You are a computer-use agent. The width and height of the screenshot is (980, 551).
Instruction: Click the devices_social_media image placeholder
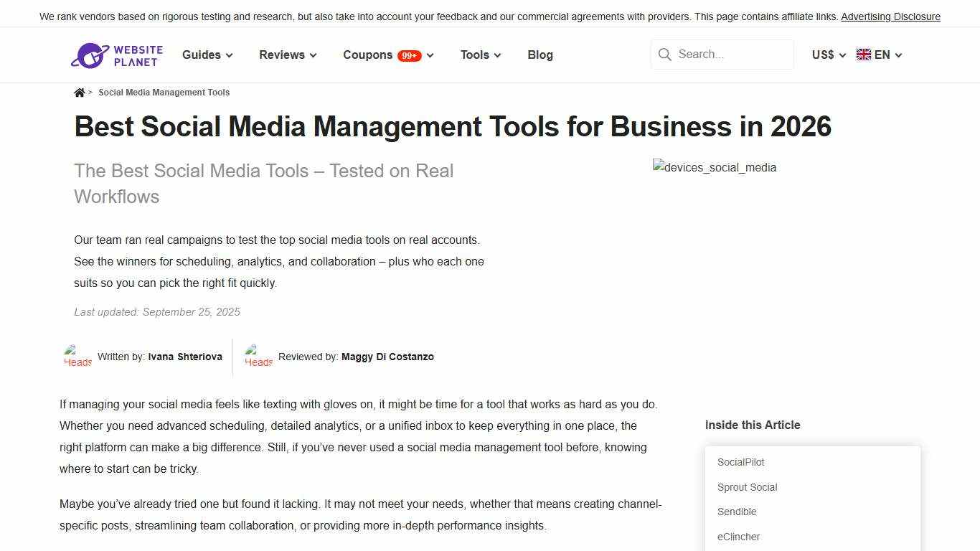(714, 167)
